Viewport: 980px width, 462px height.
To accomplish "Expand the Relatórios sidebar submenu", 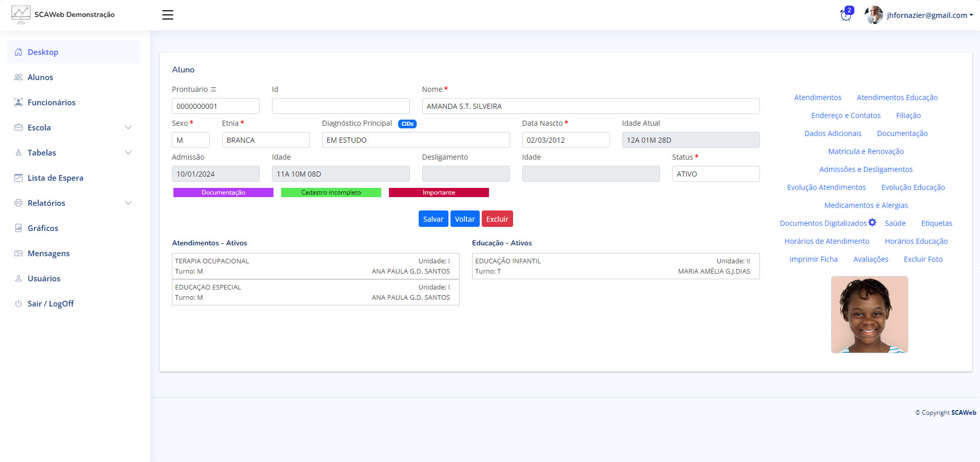I will [x=128, y=203].
